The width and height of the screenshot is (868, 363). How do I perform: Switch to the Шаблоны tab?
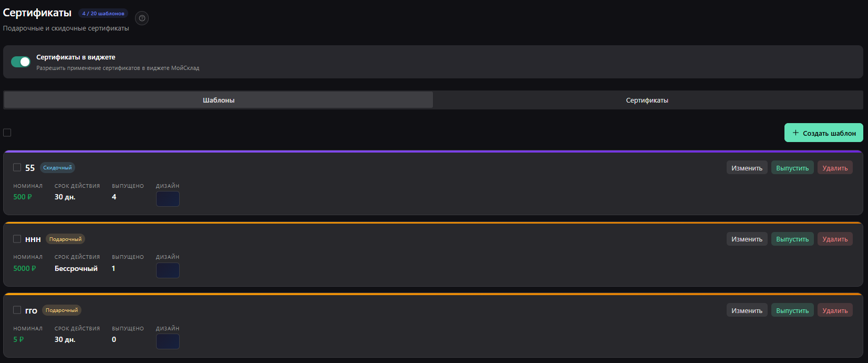point(219,100)
